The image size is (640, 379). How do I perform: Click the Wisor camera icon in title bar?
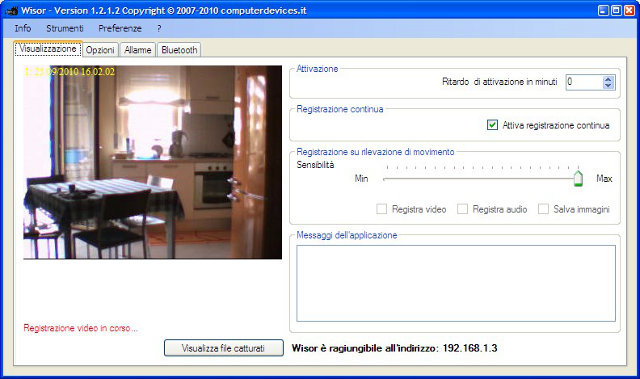coord(11,11)
